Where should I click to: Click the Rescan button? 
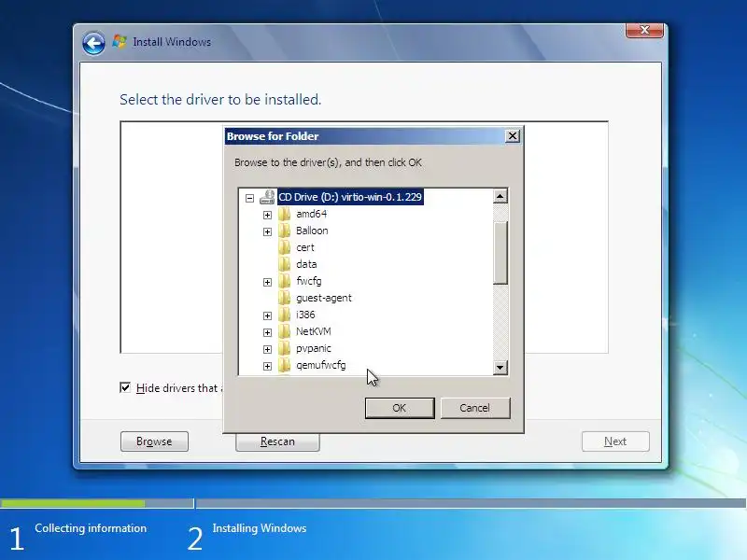coord(277,441)
